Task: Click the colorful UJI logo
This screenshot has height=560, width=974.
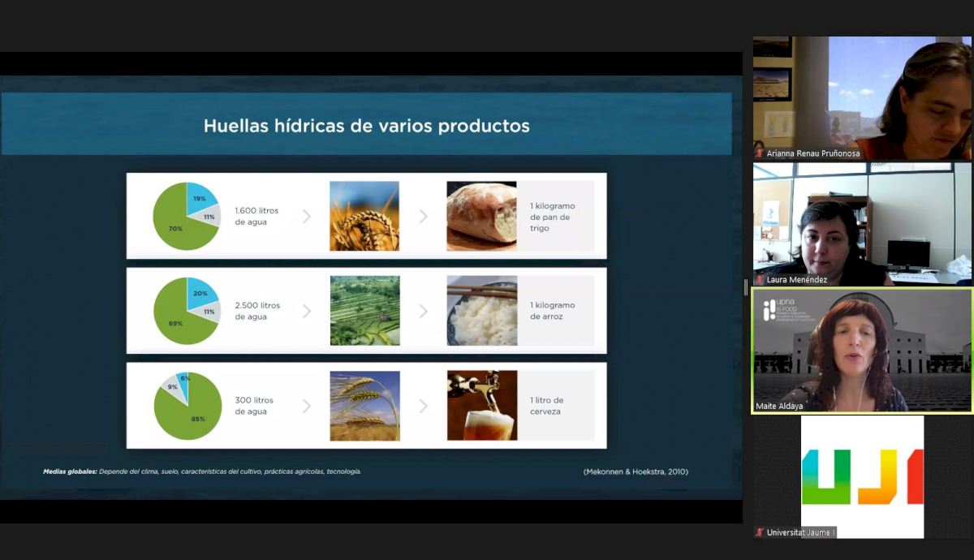Action: (862, 476)
